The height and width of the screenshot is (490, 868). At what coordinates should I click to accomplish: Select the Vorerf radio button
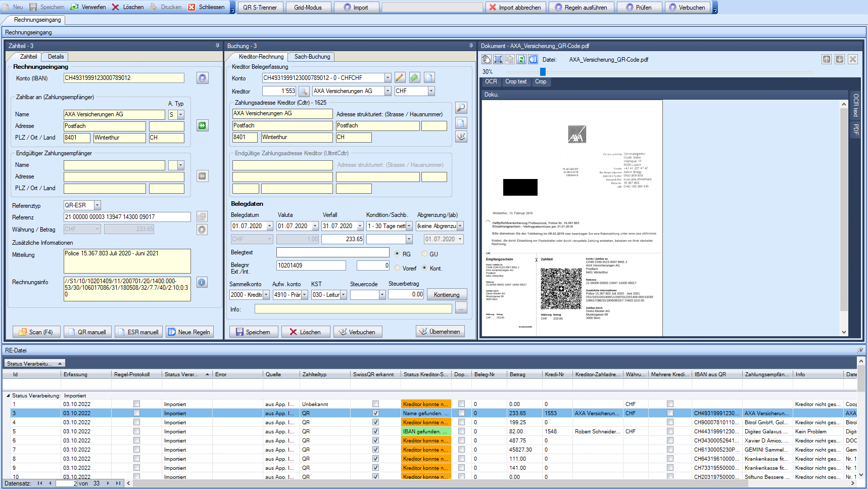tap(397, 268)
